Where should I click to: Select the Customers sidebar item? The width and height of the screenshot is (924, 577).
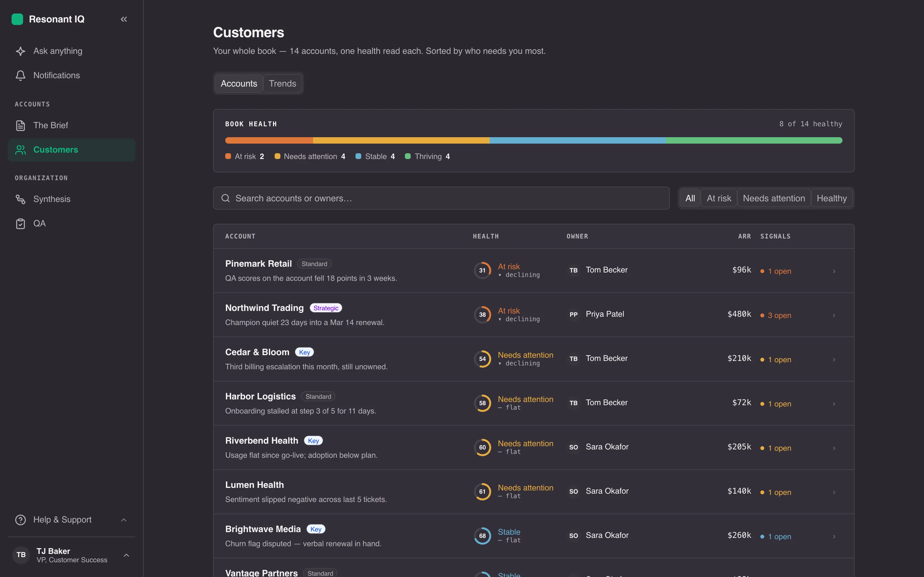[x=72, y=150]
